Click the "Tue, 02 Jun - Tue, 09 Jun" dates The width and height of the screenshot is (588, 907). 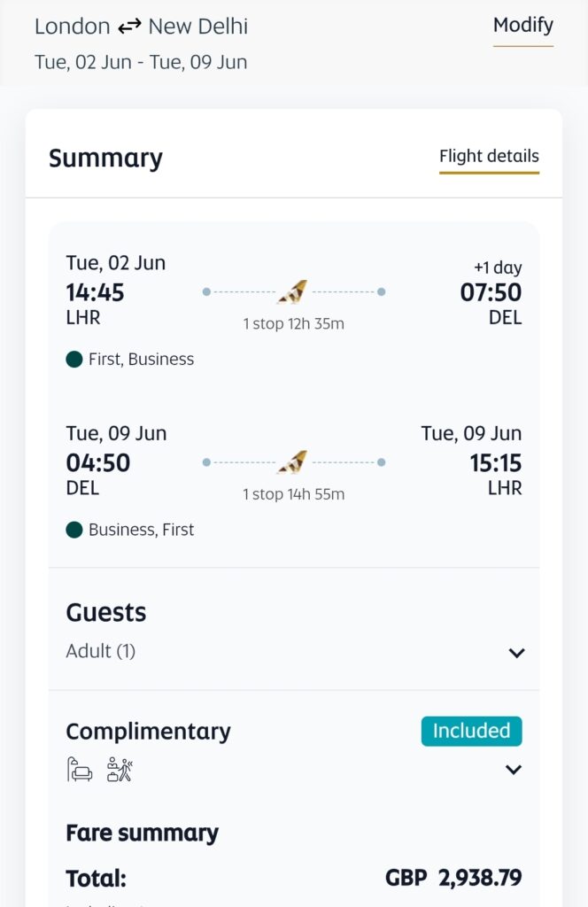[141, 63]
